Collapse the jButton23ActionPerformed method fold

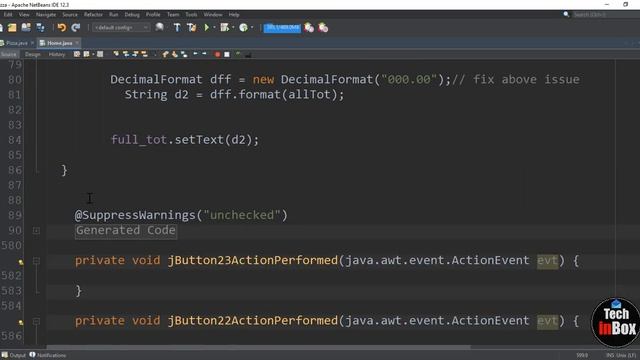click(x=36, y=260)
